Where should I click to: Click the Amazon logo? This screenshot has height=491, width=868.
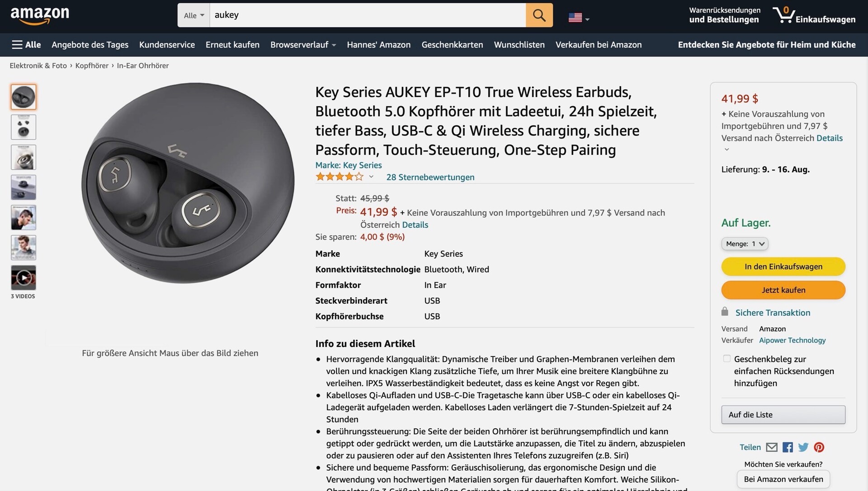pos(40,15)
